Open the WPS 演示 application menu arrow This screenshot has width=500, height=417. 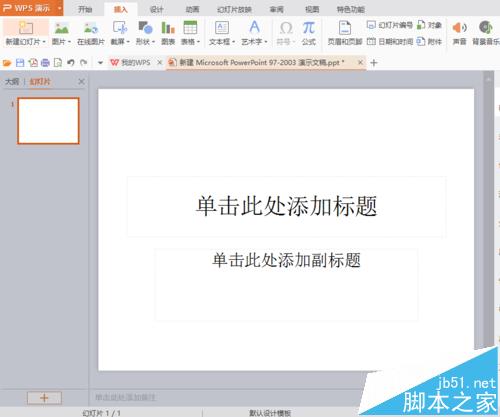59,8
